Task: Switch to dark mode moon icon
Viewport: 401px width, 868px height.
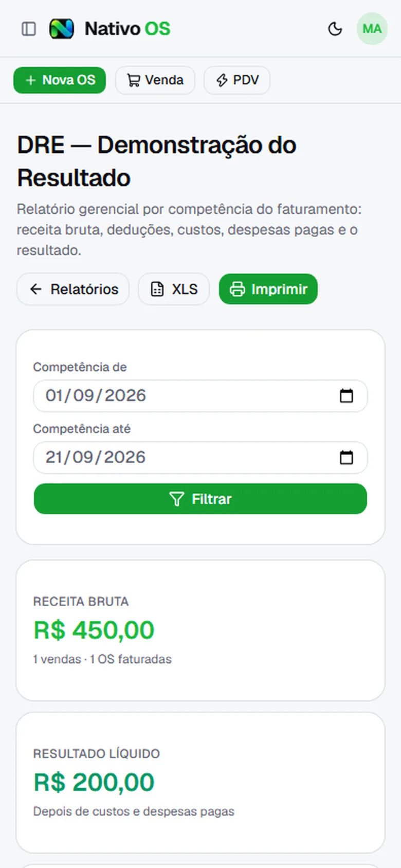Action: click(335, 29)
